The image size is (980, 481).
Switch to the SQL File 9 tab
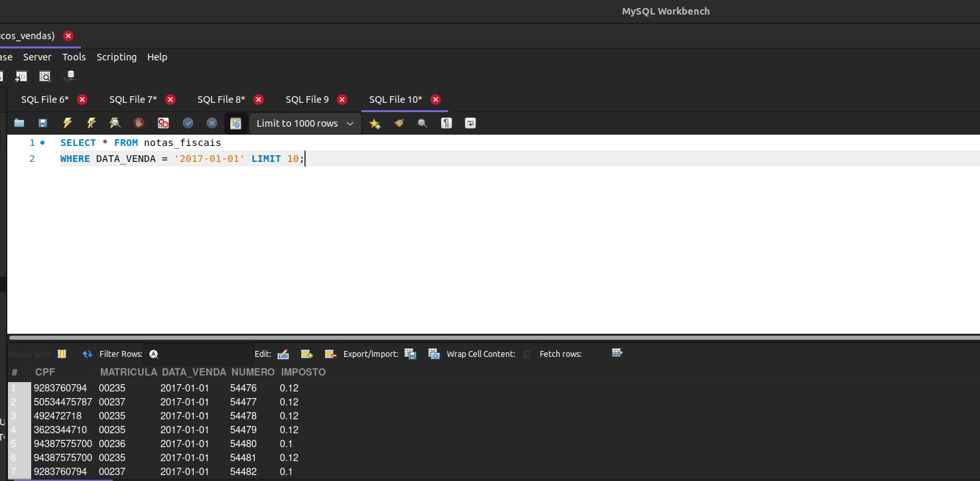(x=307, y=100)
